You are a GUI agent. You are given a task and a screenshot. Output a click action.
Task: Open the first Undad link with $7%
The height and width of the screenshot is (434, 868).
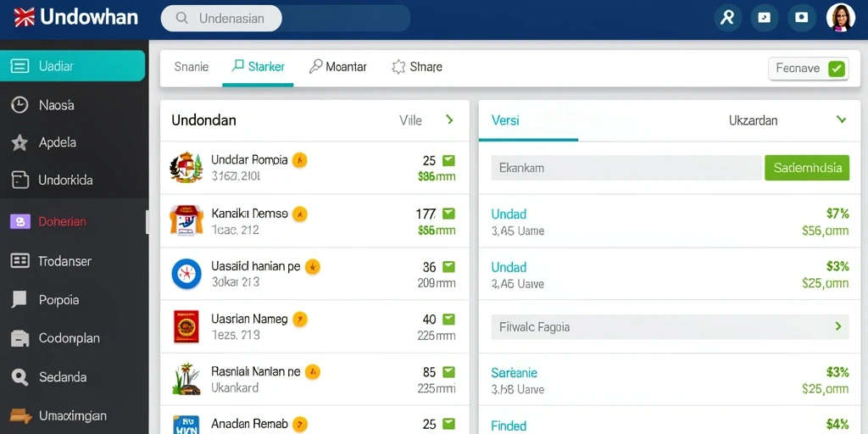click(509, 214)
